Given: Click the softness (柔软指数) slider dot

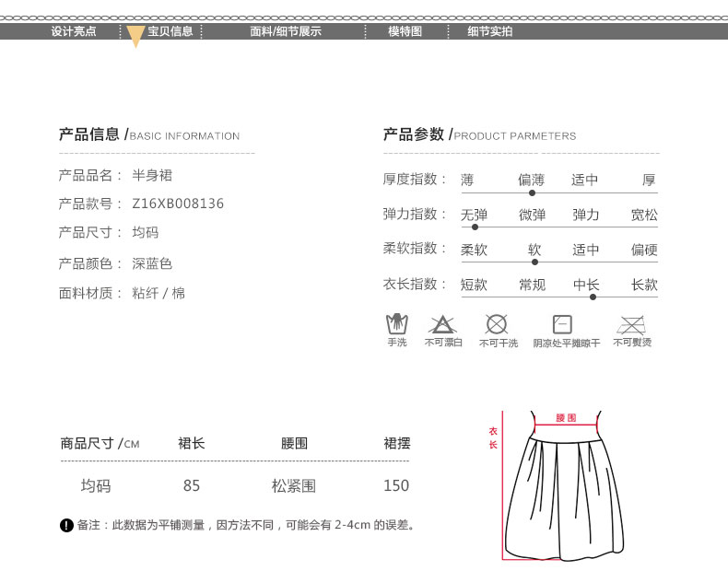Looking at the screenshot, I should pyautogui.click(x=534, y=262).
